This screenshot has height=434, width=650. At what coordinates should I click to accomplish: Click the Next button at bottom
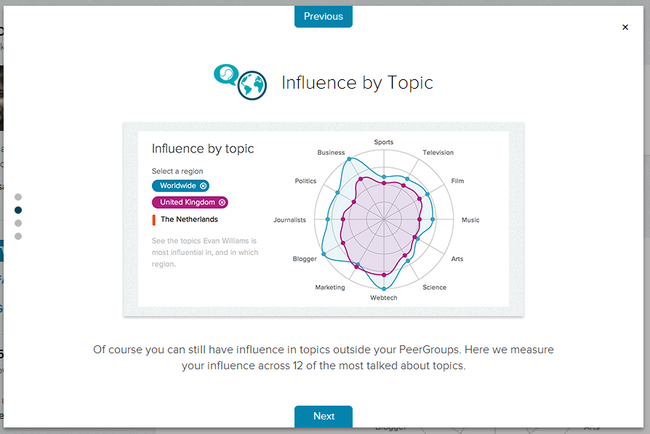tap(323, 416)
